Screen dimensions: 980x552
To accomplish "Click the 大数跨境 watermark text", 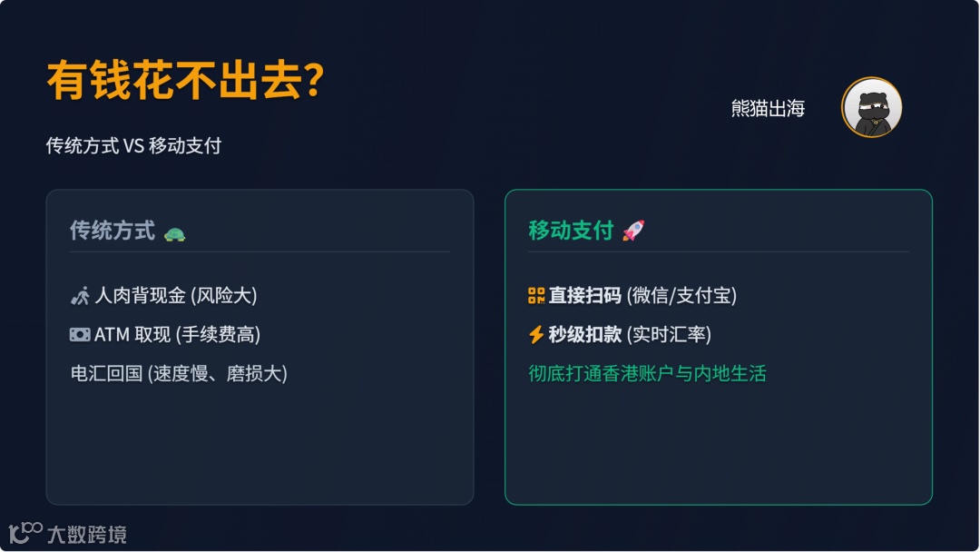I will [x=86, y=535].
